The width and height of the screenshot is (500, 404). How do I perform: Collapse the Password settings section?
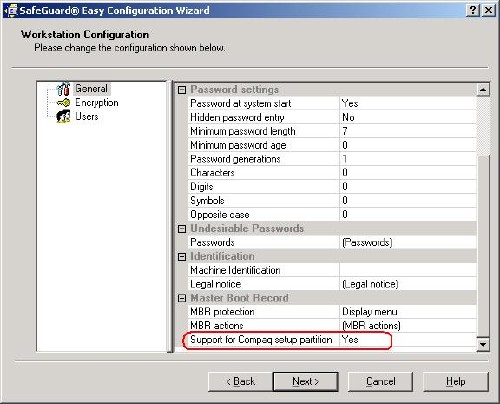point(182,90)
